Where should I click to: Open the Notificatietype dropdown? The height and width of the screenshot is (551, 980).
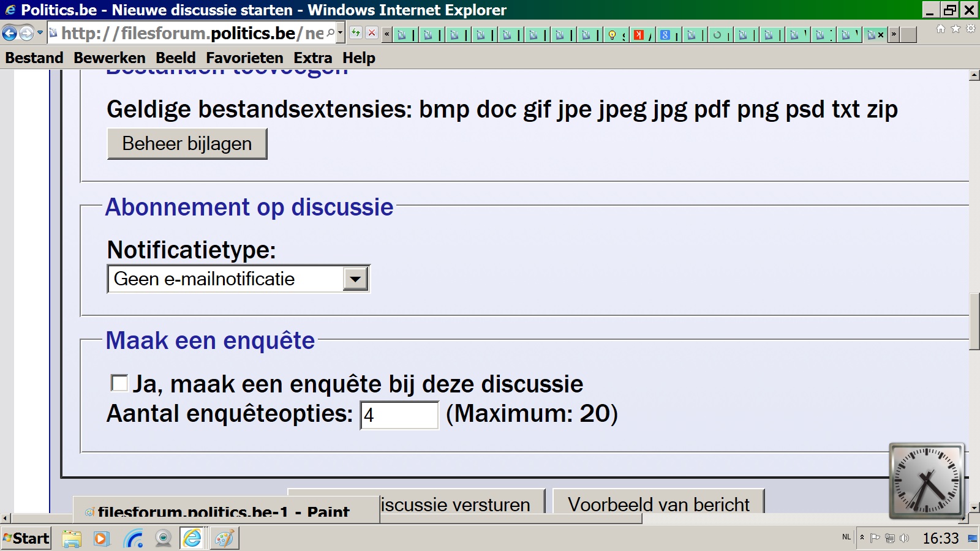pos(355,279)
